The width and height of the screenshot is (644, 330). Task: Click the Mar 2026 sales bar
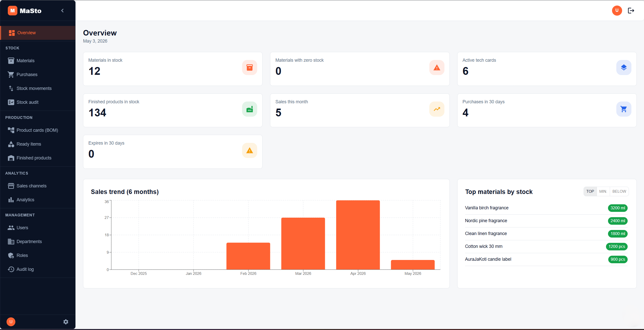[x=303, y=244]
